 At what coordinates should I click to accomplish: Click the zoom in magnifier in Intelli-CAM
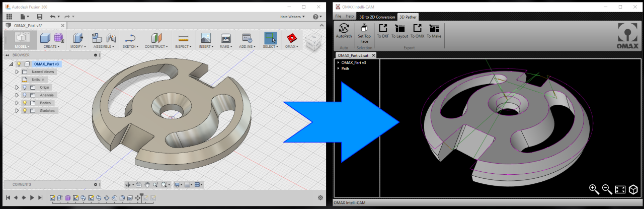point(594,189)
